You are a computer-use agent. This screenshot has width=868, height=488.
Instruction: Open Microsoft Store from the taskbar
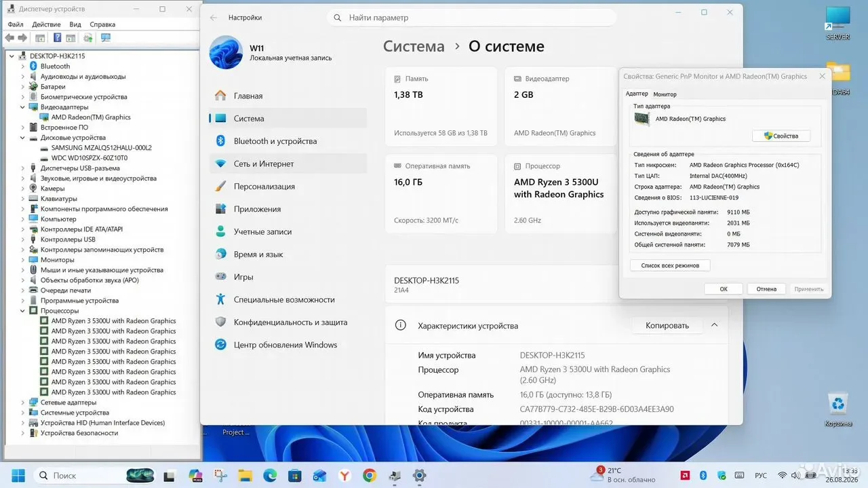point(294,475)
